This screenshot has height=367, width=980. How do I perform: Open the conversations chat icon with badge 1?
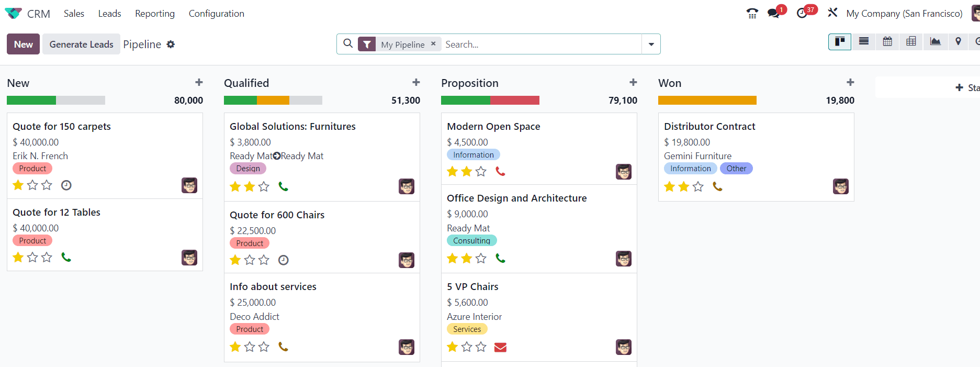[774, 14]
